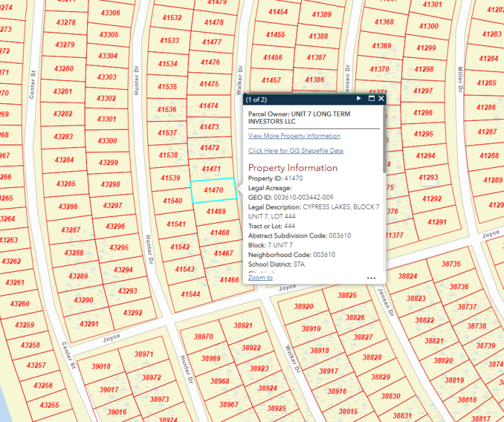Image resolution: width=504 pixels, height=422 pixels.
Task: Click the View More Property Information link
Action: pos(294,136)
